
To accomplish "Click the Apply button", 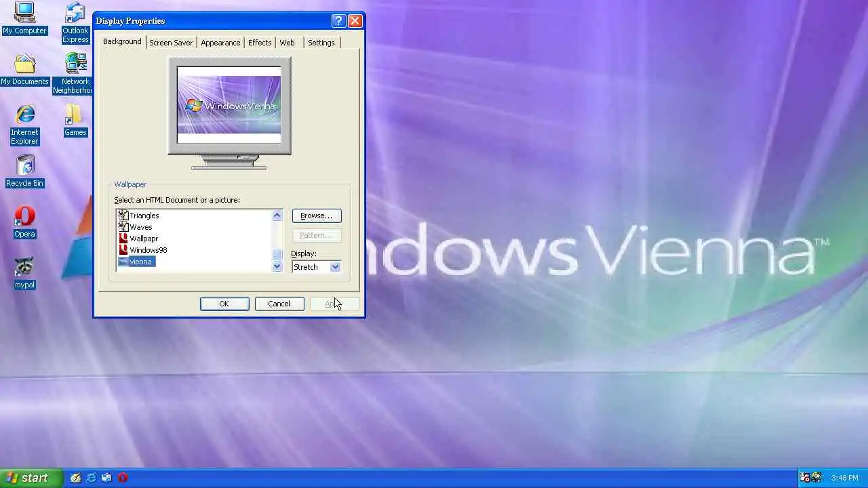I will (x=334, y=304).
